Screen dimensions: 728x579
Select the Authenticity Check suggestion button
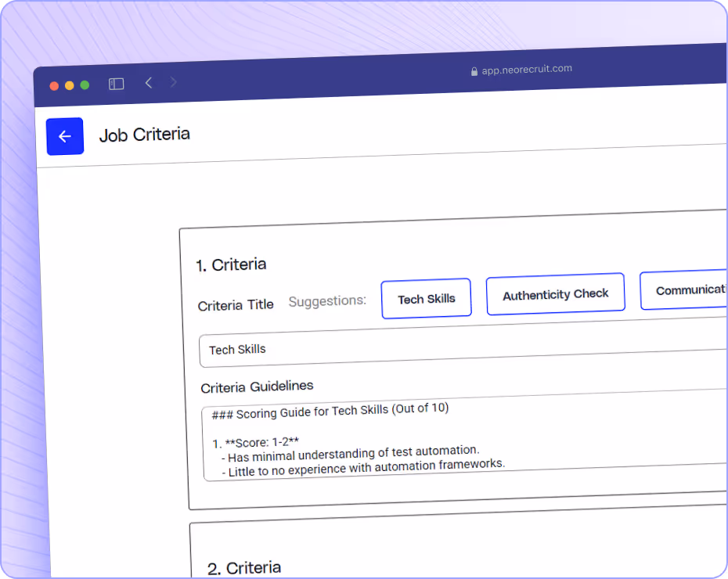tap(555, 294)
